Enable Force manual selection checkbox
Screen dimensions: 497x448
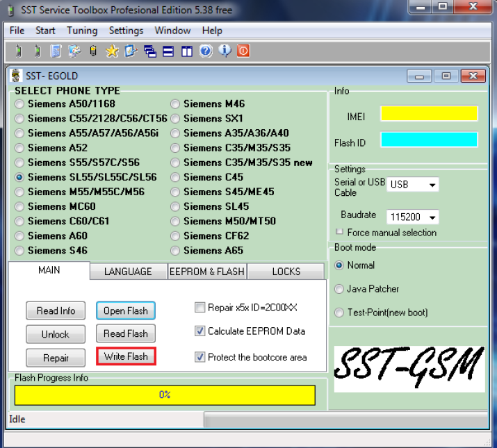[x=339, y=231]
